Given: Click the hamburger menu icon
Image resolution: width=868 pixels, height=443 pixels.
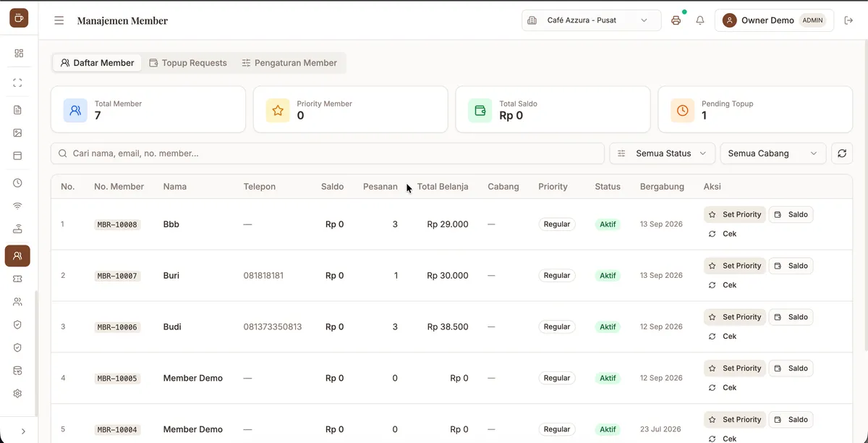Looking at the screenshot, I should (59, 20).
